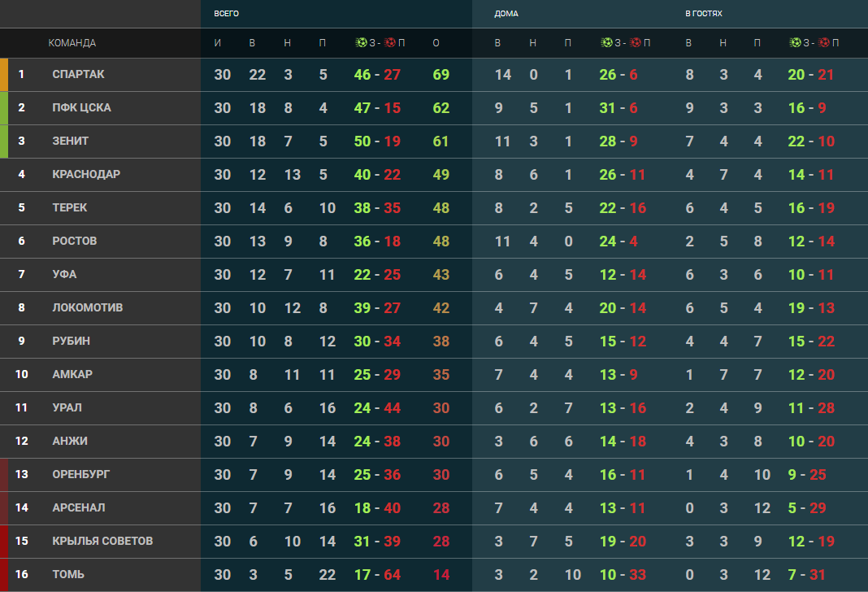Click dark red relegation marker beside Томь

click(4, 574)
